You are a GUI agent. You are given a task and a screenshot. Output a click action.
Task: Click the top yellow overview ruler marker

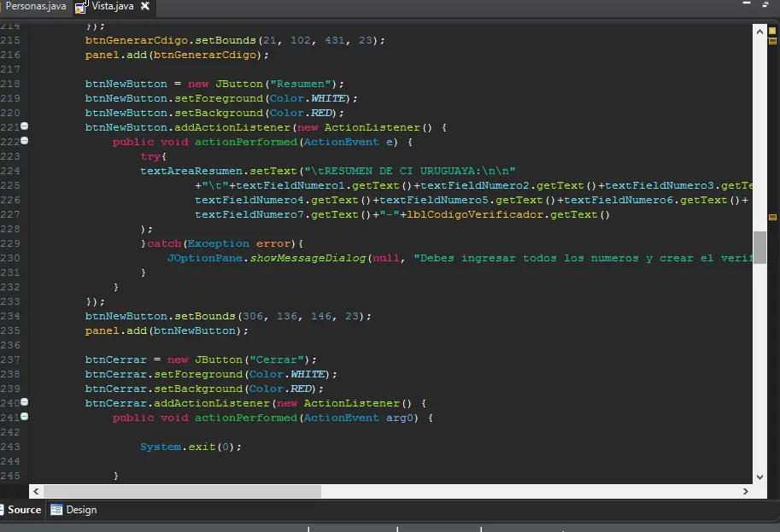772,31
